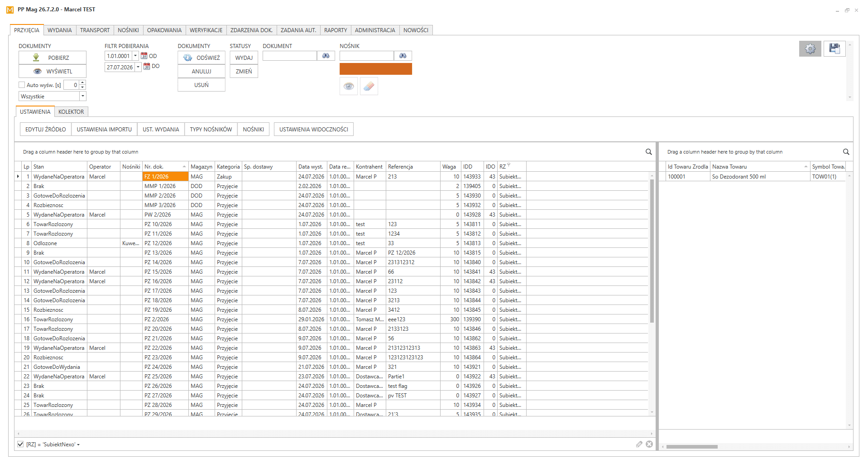Click the USUŃ button
868x464 pixels.
[x=201, y=85]
